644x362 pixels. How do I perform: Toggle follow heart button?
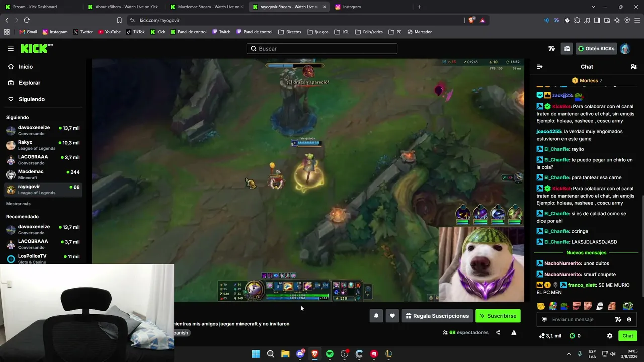point(392,316)
